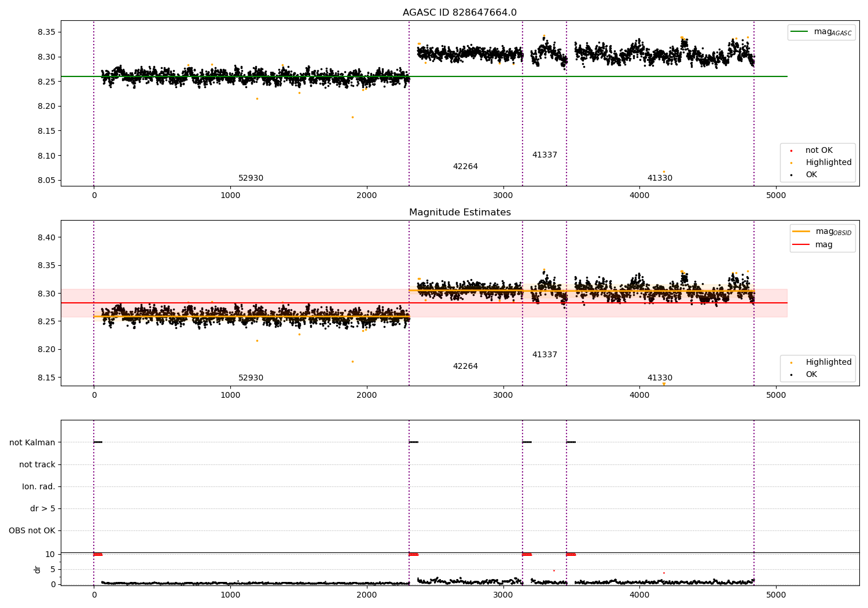Click the lowest orange outlier near 8.18 in top plot
The height and width of the screenshot is (608, 868).
coord(352,118)
